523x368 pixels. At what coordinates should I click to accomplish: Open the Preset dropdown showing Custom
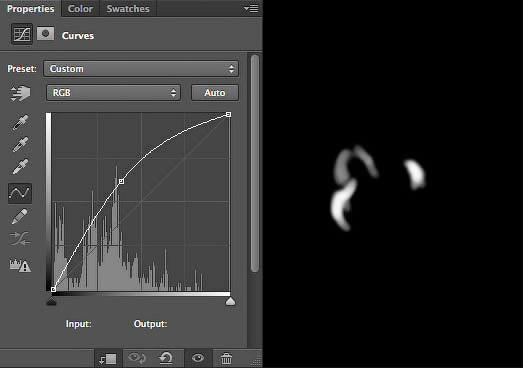[x=141, y=69]
